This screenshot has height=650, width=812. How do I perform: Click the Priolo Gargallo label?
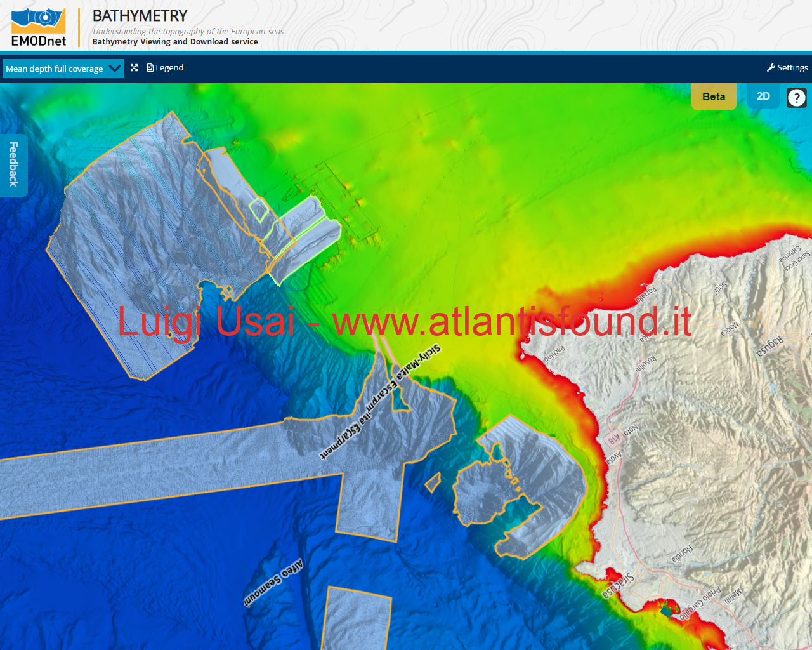(x=700, y=602)
